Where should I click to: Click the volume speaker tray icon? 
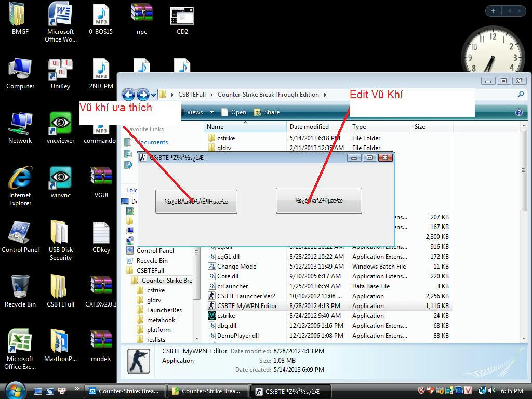492,391
